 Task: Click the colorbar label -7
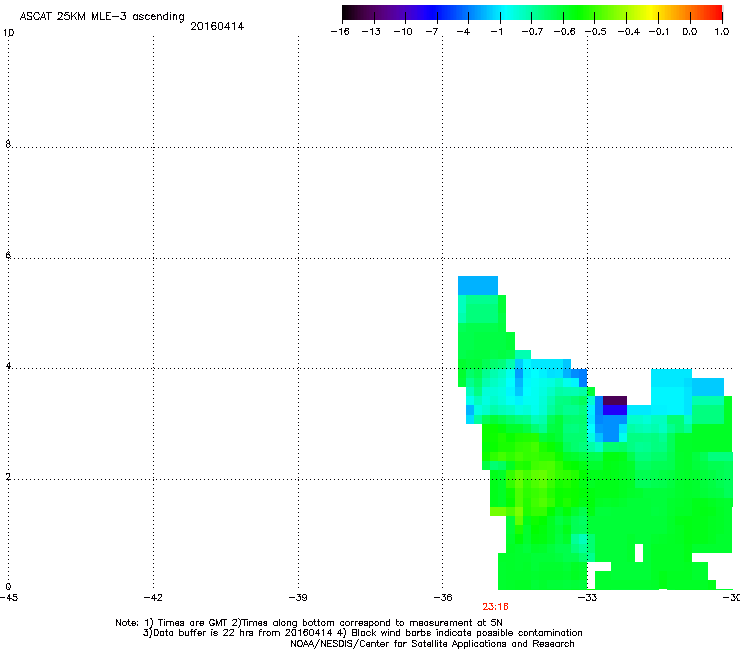[x=431, y=32]
